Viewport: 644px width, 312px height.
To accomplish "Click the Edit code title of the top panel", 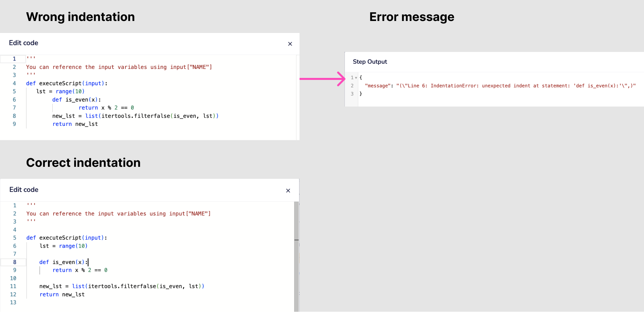I will click(x=23, y=43).
